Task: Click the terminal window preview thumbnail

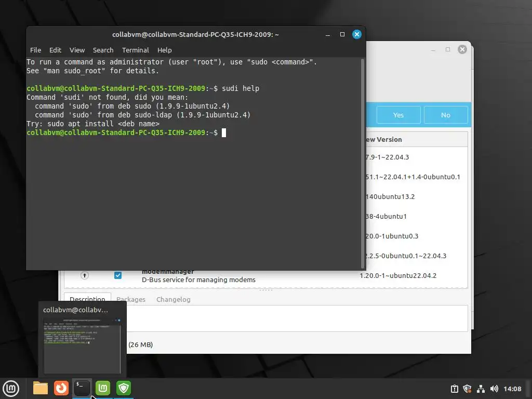Action: pos(83,345)
